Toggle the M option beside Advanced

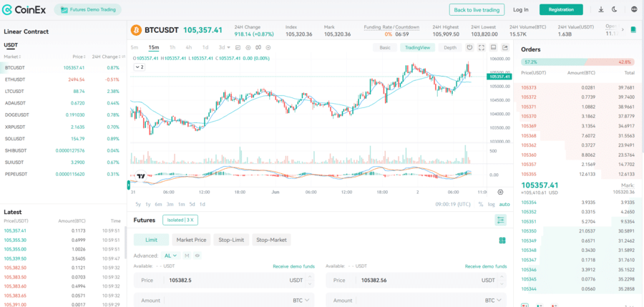(187, 255)
